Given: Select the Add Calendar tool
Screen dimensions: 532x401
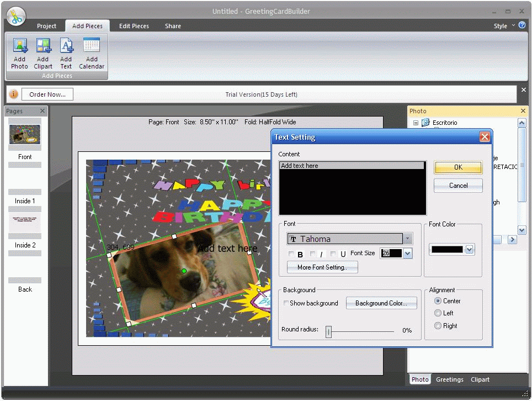Looking at the screenshot, I should pos(91,54).
